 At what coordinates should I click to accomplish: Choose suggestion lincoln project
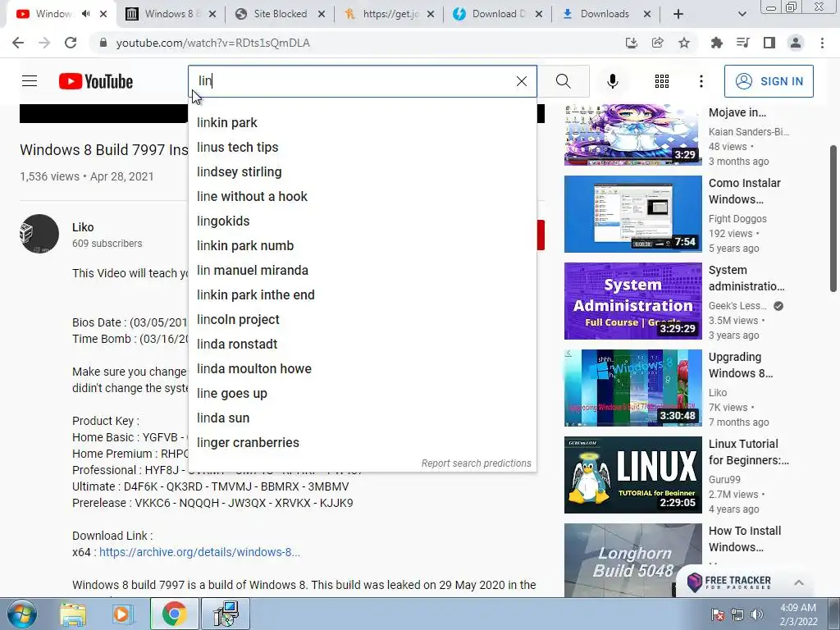(x=362, y=320)
